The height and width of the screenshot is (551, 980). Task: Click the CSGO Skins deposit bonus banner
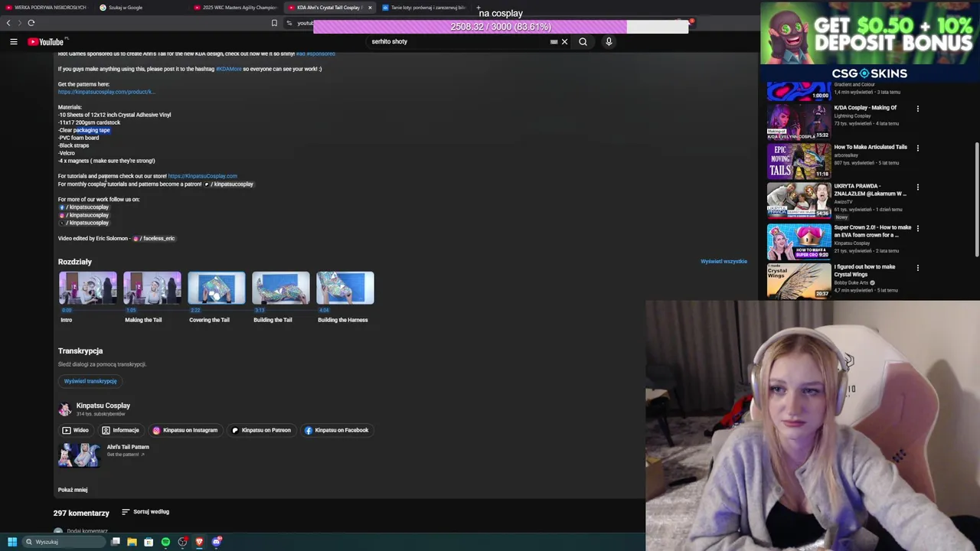click(x=870, y=41)
